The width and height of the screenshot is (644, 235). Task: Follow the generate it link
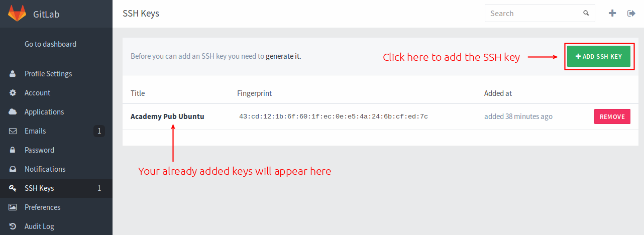pos(282,56)
